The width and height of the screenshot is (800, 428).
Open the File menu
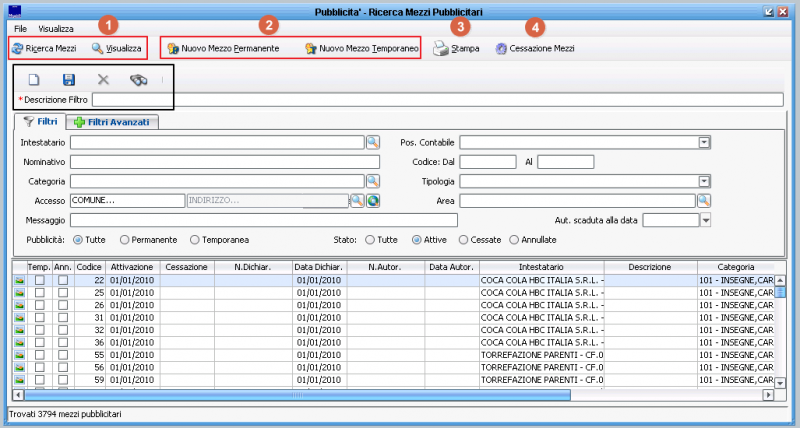pos(20,29)
